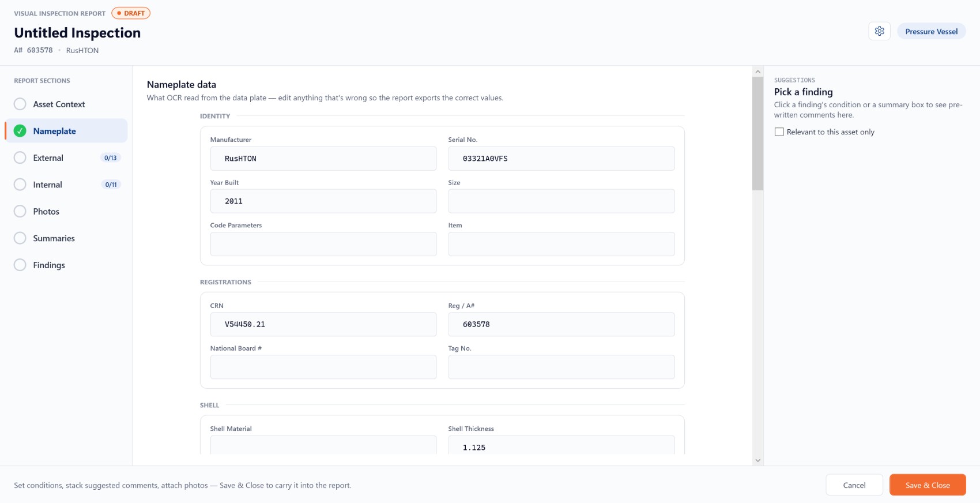
Task: Click the Nameplate data heading
Action: click(182, 84)
